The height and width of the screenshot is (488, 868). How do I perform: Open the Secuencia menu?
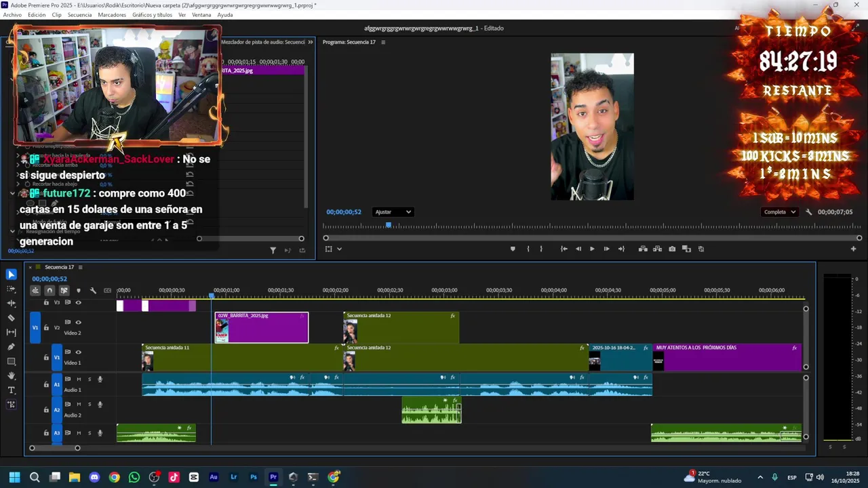pos(79,15)
